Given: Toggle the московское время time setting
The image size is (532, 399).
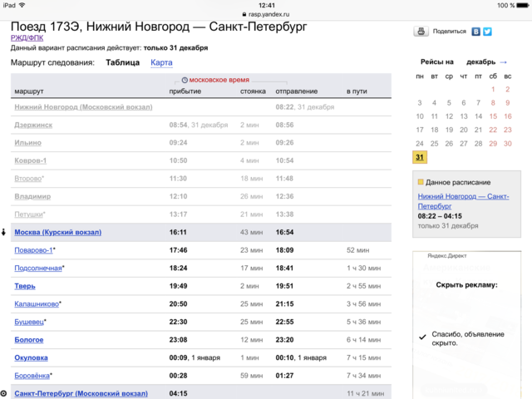Looking at the screenshot, I should (x=220, y=79).
